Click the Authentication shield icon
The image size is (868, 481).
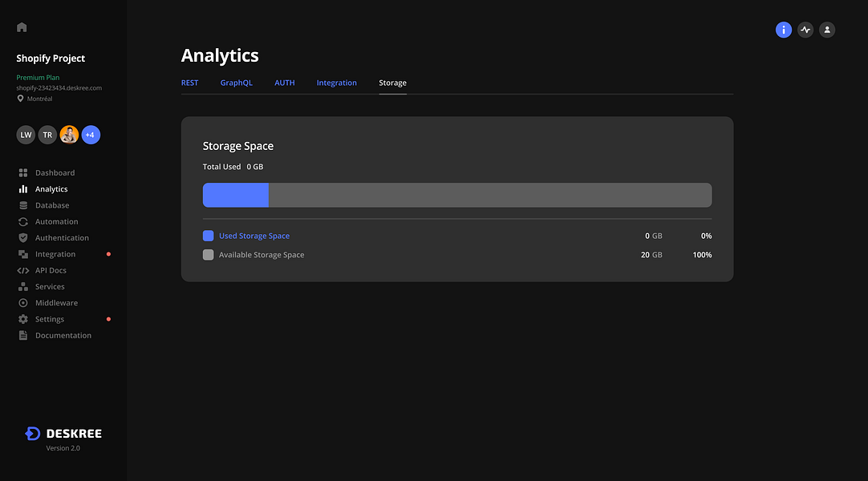pos(23,238)
